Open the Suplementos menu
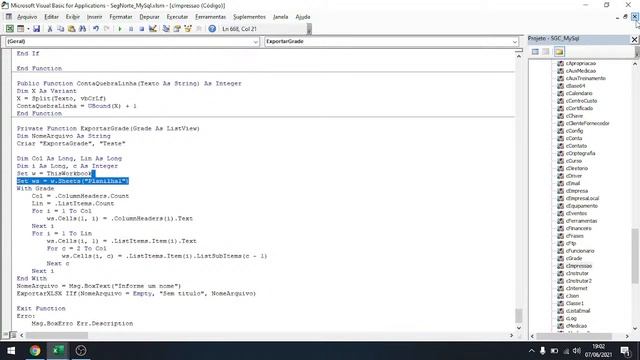This screenshot has width=640, height=360. (249, 17)
